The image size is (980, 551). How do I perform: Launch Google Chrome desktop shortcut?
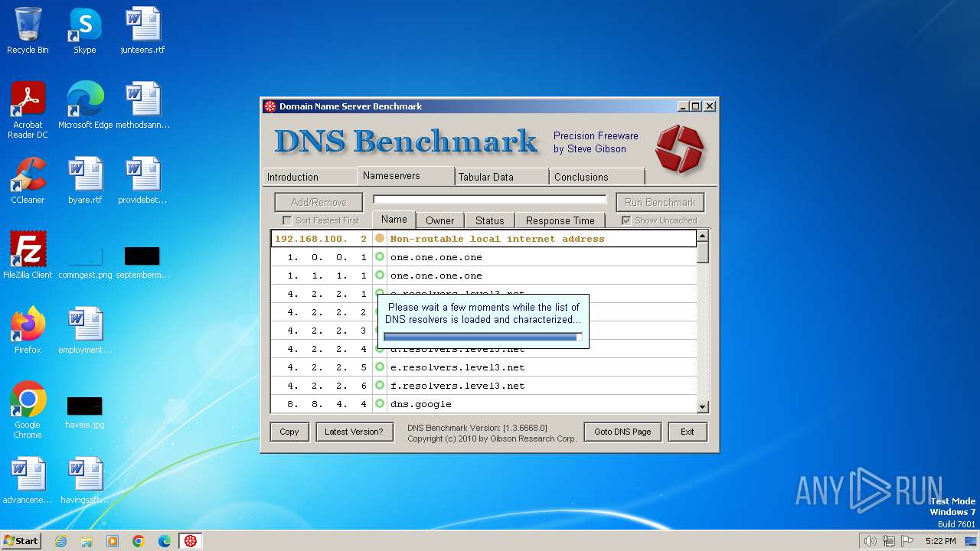point(28,409)
